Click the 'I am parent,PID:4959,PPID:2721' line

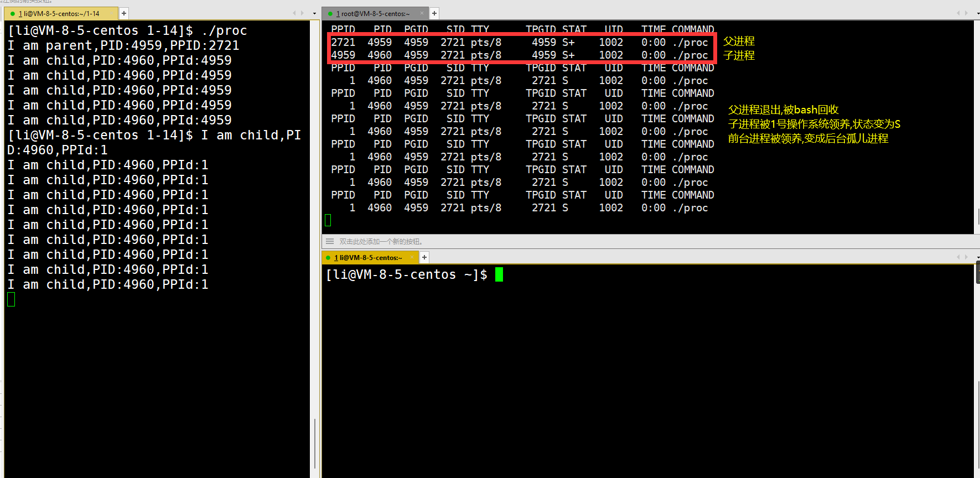pyautogui.click(x=123, y=45)
